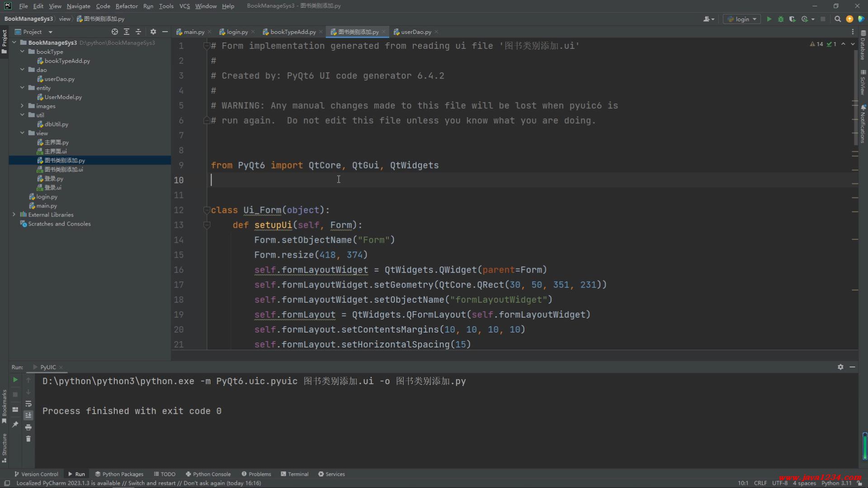Expand all in Project panel
The width and height of the screenshot is (868, 488).
(127, 32)
